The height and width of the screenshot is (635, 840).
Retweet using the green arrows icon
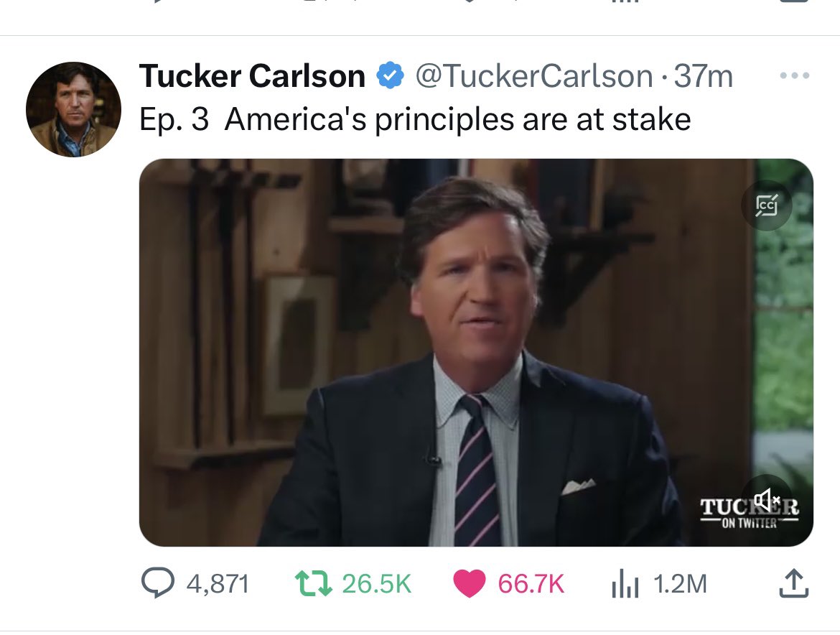point(314,583)
